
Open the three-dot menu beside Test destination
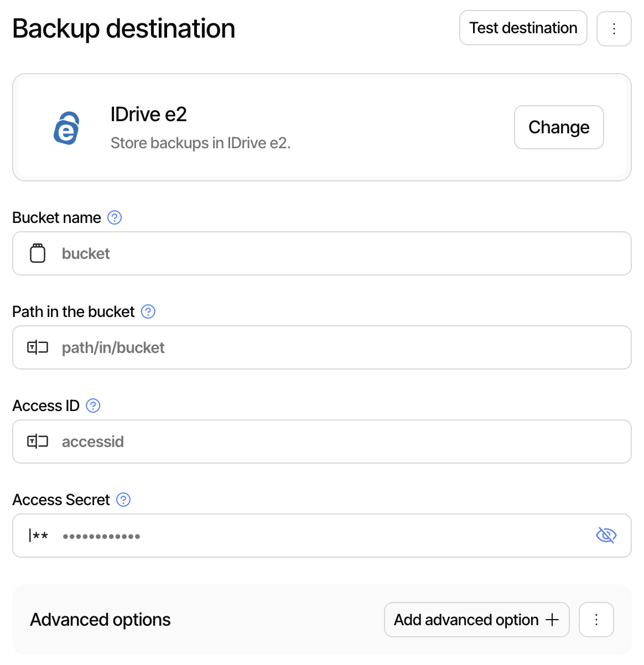pos(614,28)
